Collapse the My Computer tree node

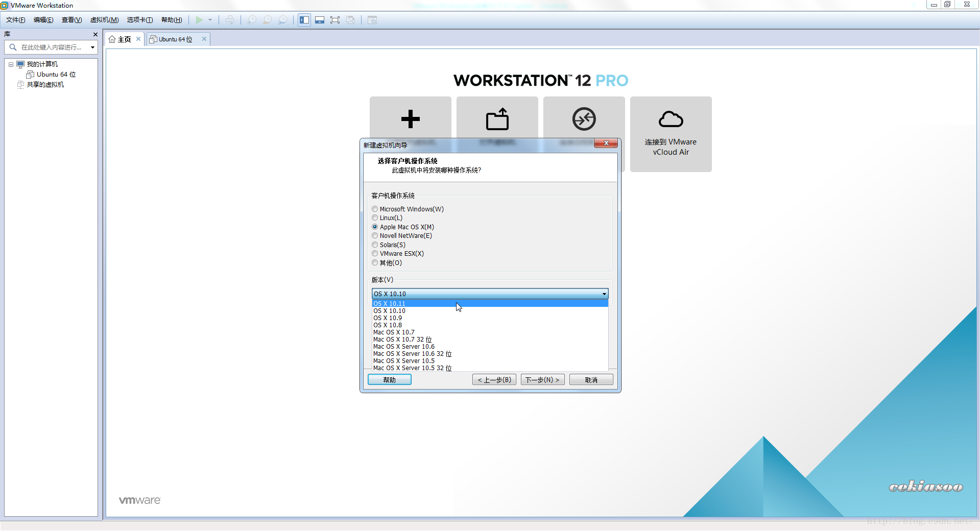(11, 64)
